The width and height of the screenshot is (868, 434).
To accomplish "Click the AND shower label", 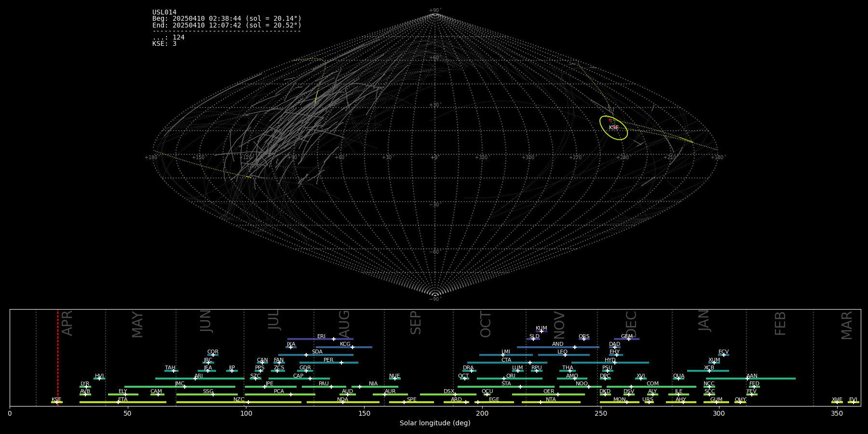I will point(557,344).
